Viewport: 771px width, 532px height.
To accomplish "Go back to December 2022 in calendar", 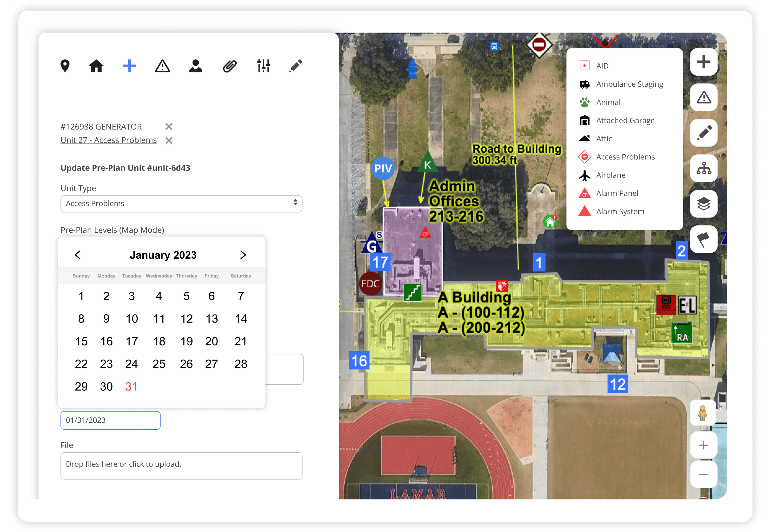I will (78, 255).
